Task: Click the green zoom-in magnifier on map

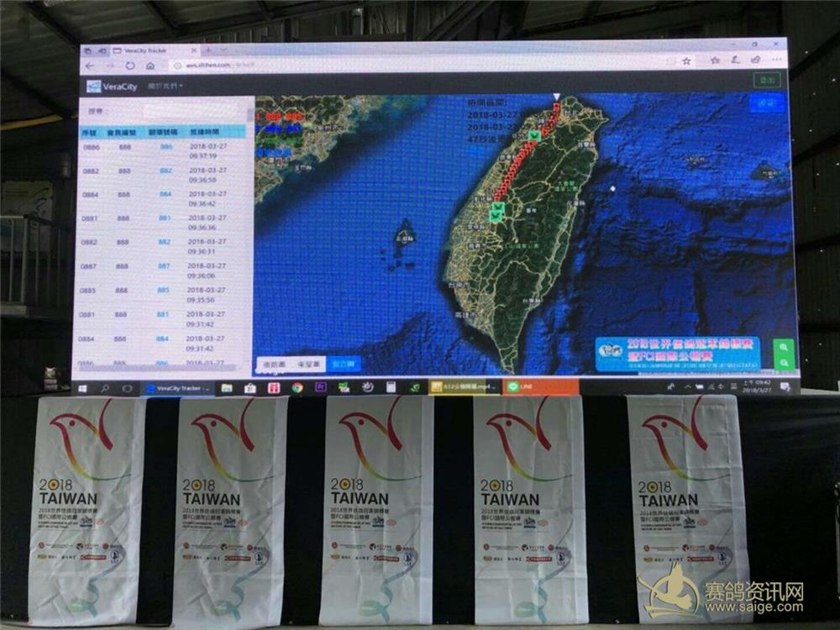Action: coord(783,347)
